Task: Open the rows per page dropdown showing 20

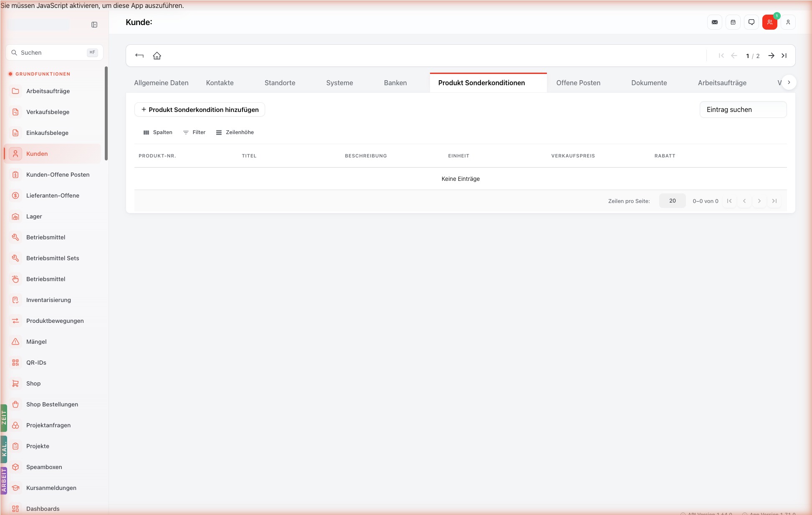Action: [672, 201]
